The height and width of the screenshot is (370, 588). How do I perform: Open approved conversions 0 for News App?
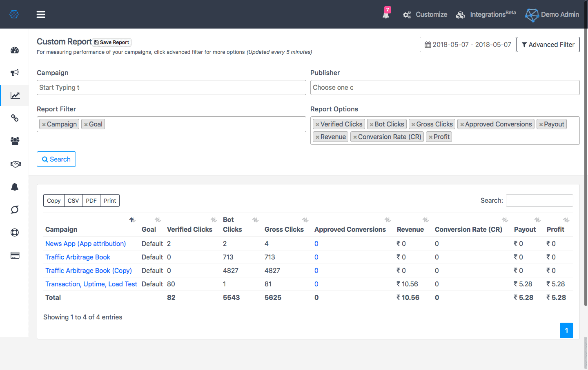[316, 244]
